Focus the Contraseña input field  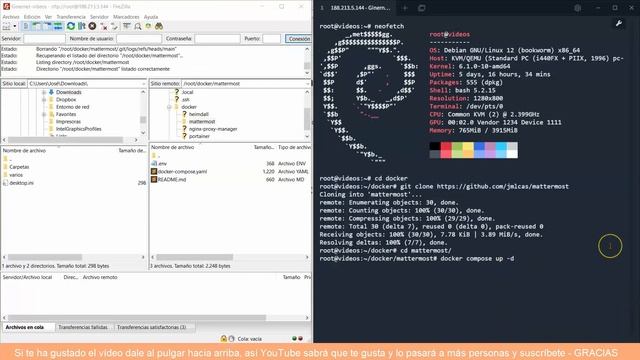point(217,39)
